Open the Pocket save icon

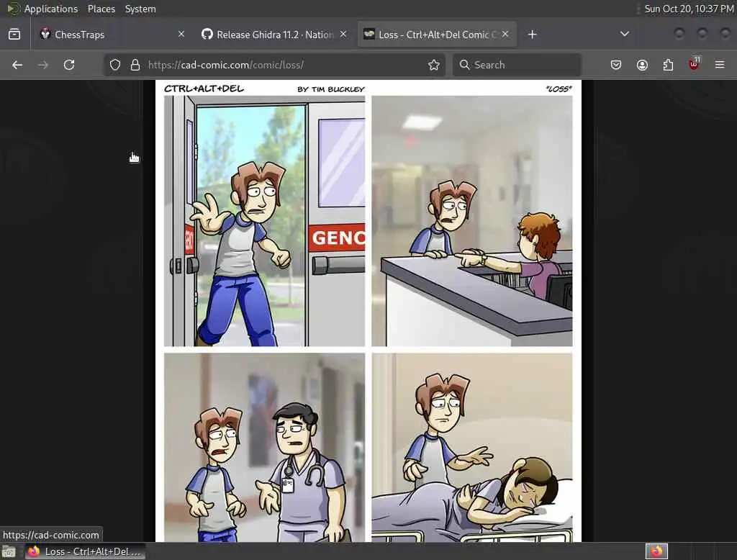pyautogui.click(x=616, y=65)
